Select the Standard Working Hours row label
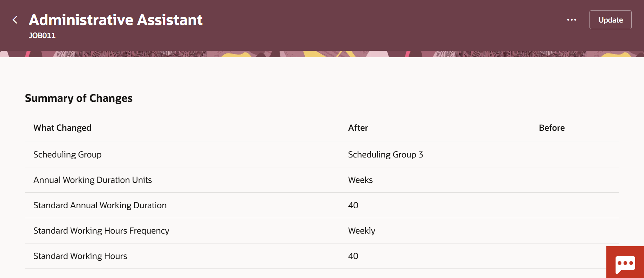Screen dimensions: 644x278 [x=80, y=256]
